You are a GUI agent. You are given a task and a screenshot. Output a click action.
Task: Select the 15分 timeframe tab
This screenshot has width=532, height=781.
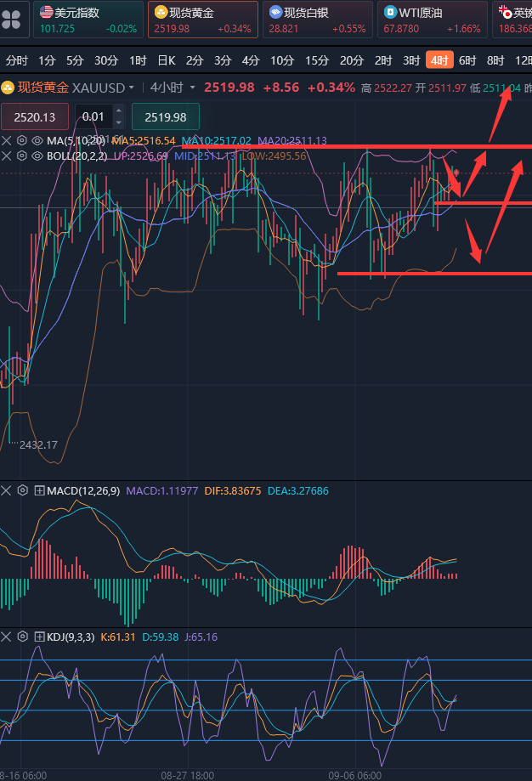click(x=317, y=60)
